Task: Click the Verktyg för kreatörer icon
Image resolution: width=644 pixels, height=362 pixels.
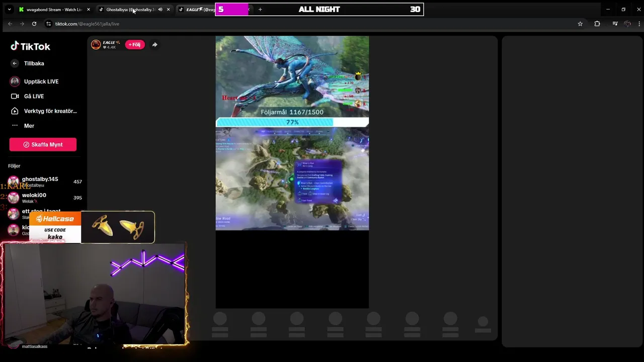Action: click(15, 111)
